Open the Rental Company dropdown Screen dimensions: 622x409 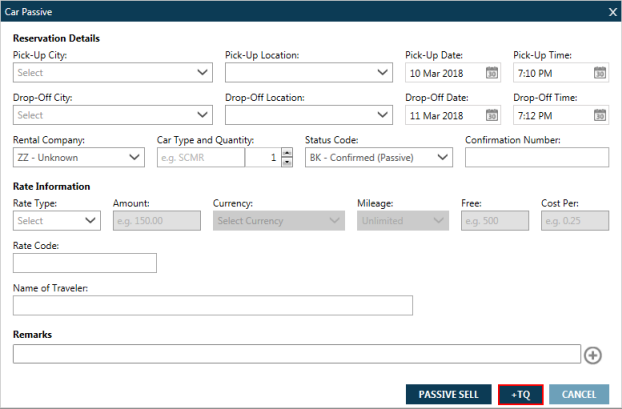(136, 158)
